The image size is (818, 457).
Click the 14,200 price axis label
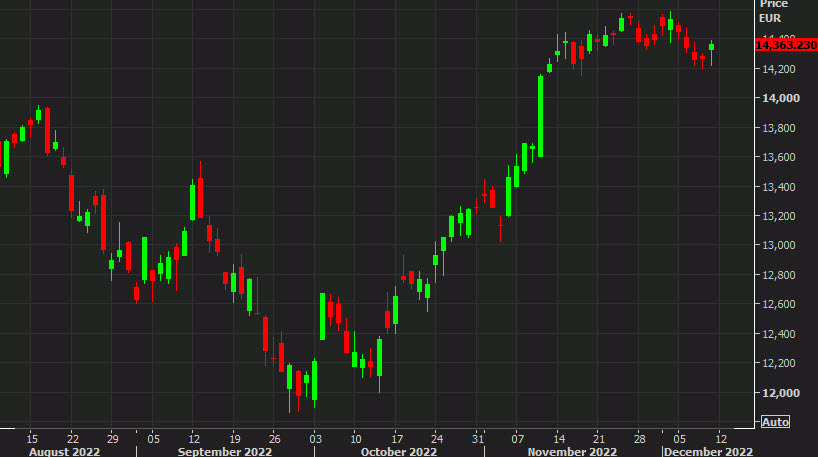(x=781, y=69)
